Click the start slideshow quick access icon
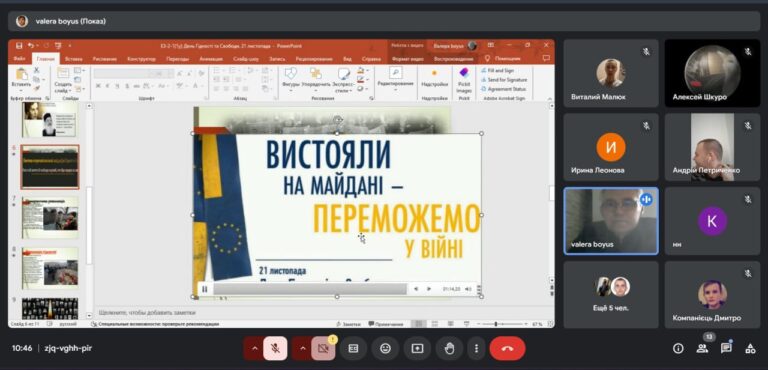768x370 pixels. click(58, 46)
